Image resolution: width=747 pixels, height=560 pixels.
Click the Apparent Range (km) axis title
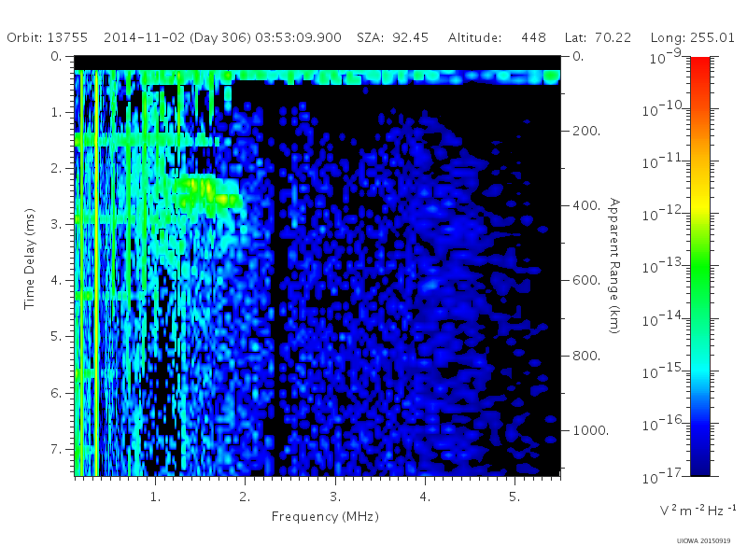coord(615,266)
